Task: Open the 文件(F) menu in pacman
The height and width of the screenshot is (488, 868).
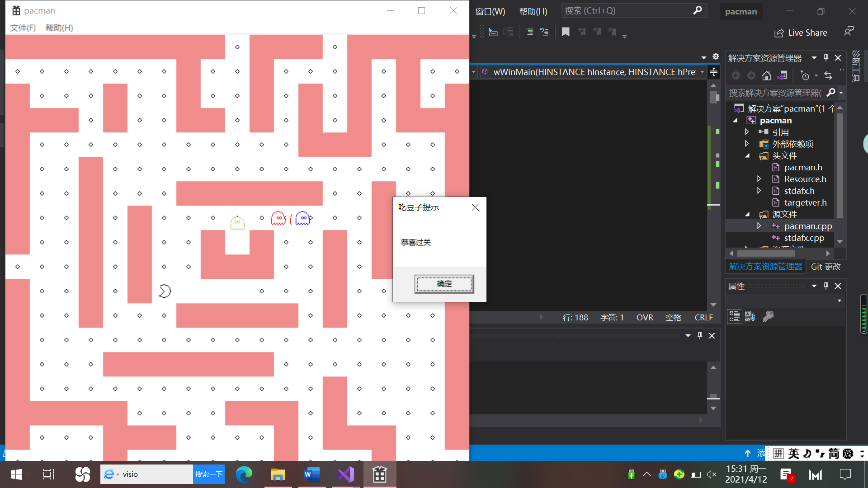Action: pos(23,28)
